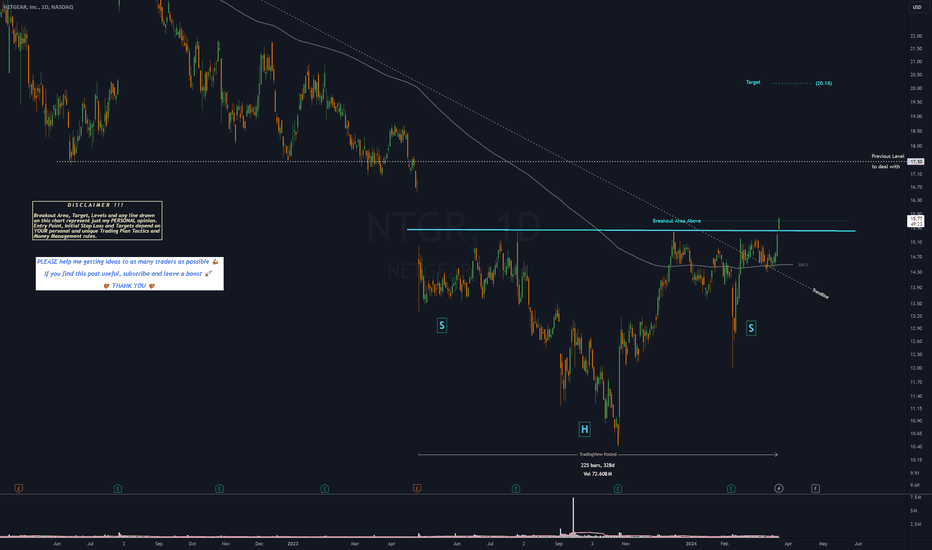Viewport: 932px width, 550px height.
Task: Click the May label on the time axis
Action: 823,543
